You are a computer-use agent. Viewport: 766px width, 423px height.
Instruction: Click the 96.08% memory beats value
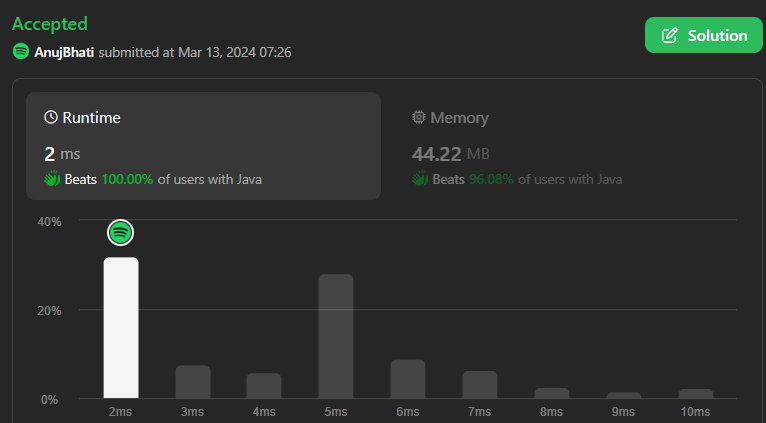click(491, 179)
